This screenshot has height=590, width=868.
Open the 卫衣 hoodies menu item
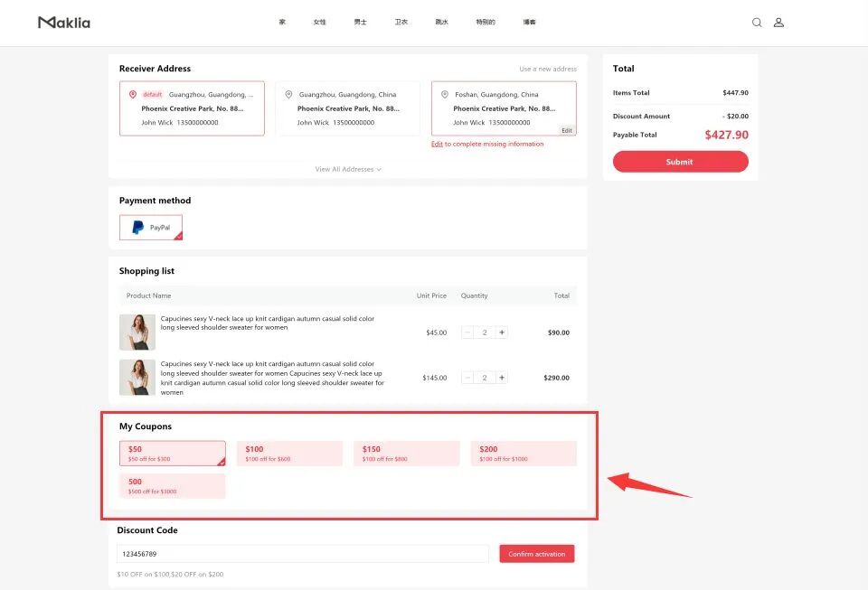tap(401, 22)
